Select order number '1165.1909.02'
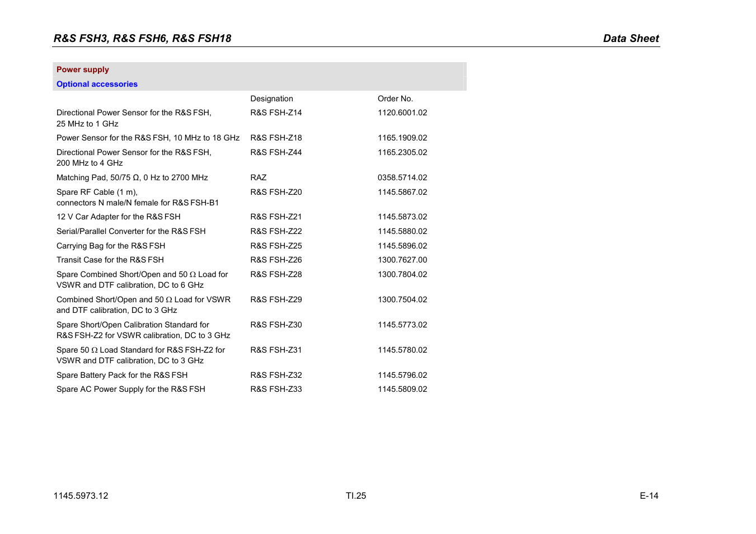This screenshot has height=534, width=756. coord(402,138)
